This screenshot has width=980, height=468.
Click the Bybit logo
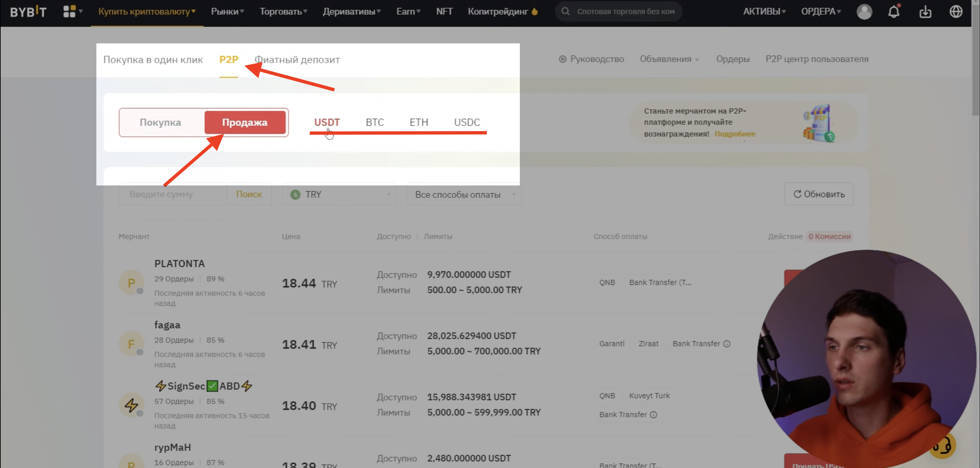pos(28,12)
